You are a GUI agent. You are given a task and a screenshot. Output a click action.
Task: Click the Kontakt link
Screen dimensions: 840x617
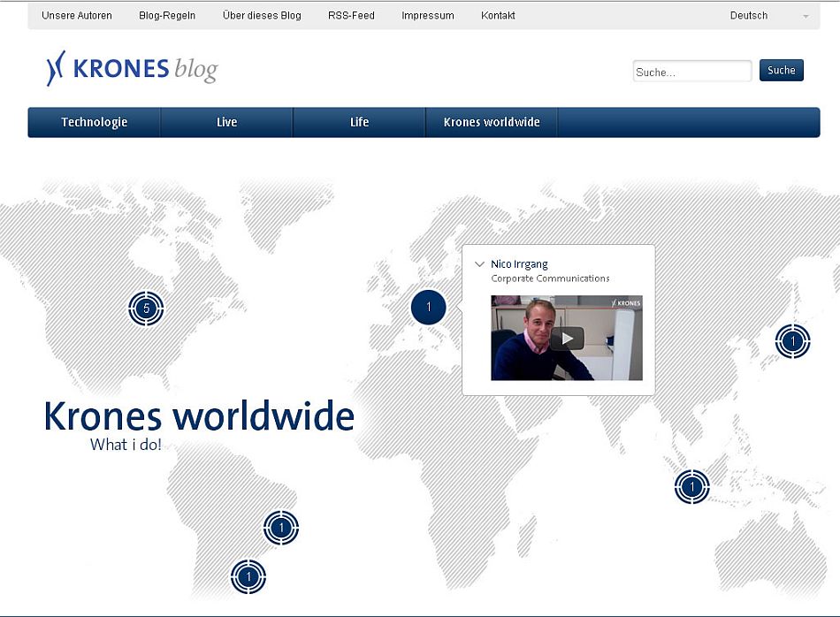pyautogui.click(x=498, y=16)
